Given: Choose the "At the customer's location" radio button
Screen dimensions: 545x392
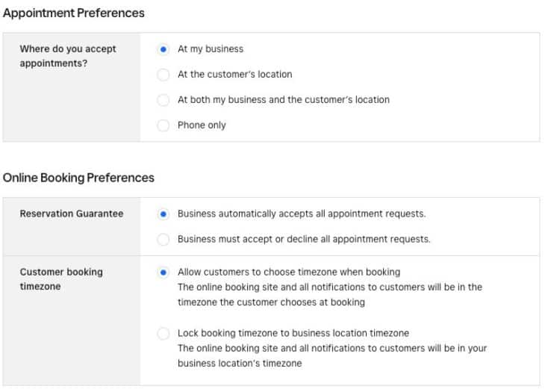Looking at the screenshot, I should (x=163, y=75).
